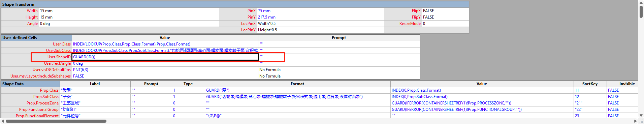
Task: Select the "\G\P@" format cell
Action: 297,116
